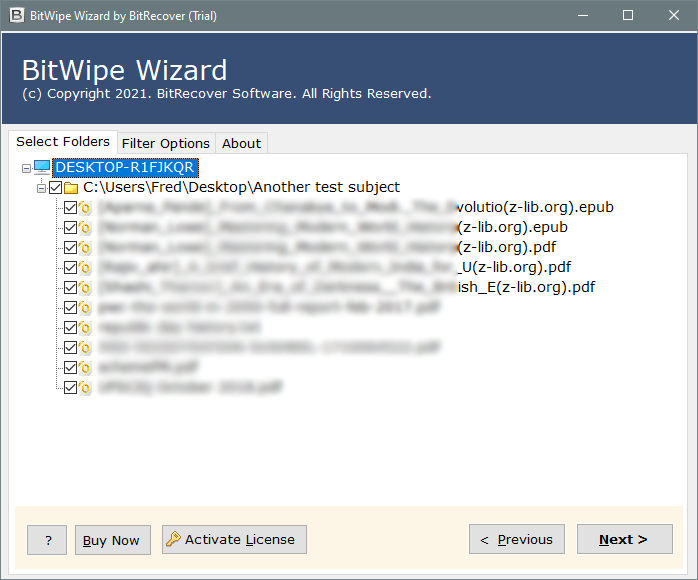Click the key icon on Activate License

tap(173, 539)
